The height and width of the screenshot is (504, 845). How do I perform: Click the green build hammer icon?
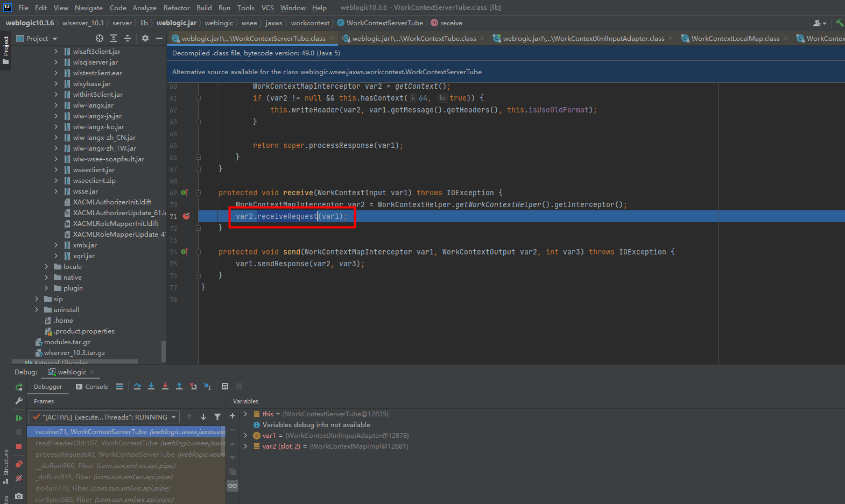pos(840,23)
